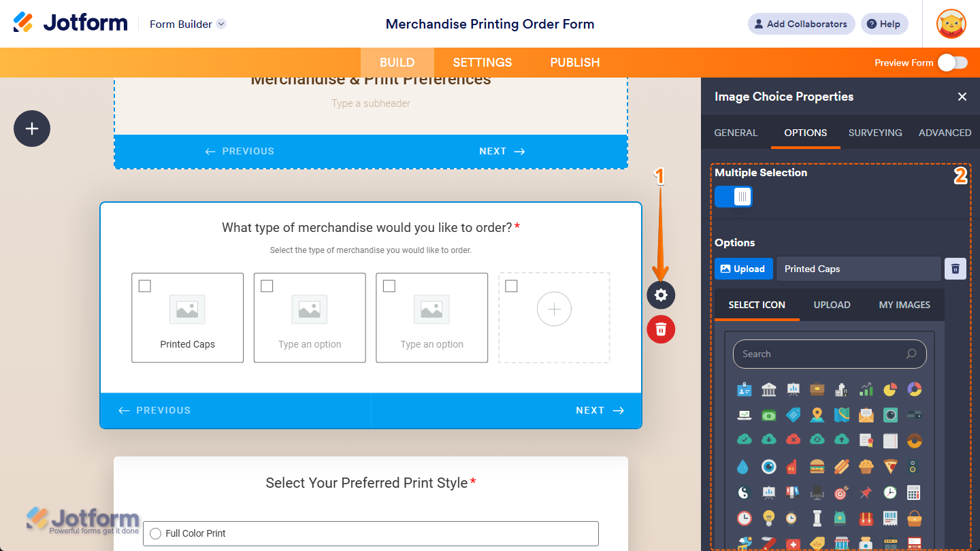Viewport: 980px width, 551px height.
Task: Delete the field with the red trash icon
Action: 661,329
